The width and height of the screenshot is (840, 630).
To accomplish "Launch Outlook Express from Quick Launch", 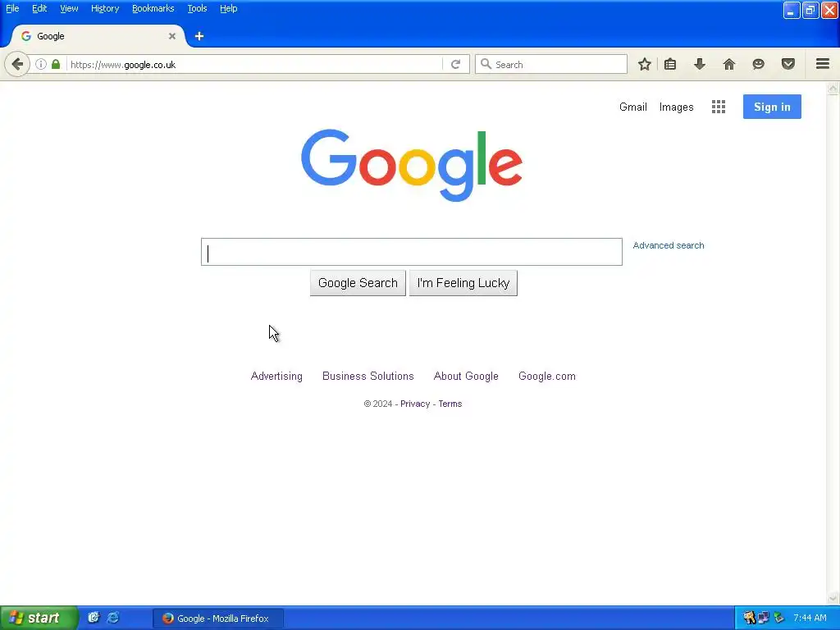I will point(94,618).
